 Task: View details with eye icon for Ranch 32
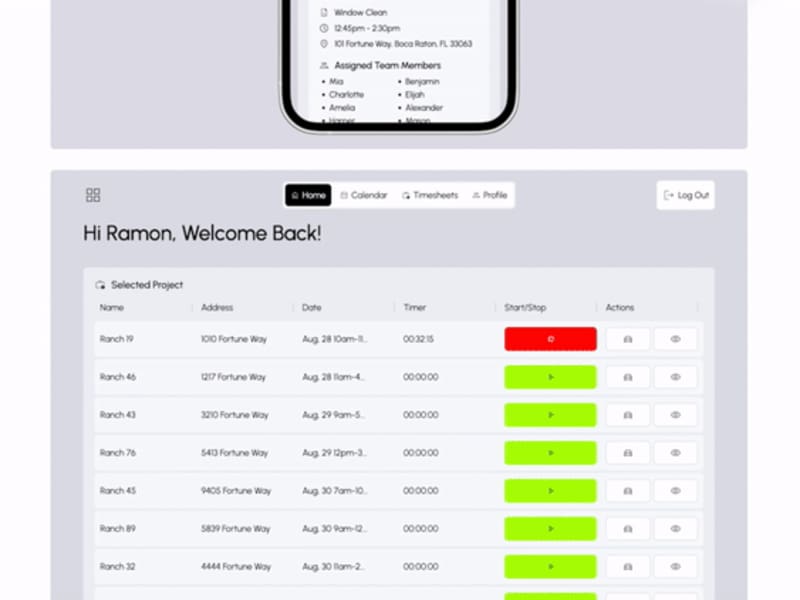point(676,566)
